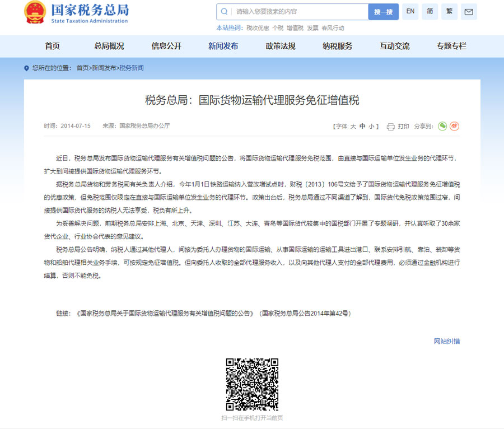Open mail subscription via the envelope icon
The height and width of the screenshot is (429, 504).
(469, 12)
